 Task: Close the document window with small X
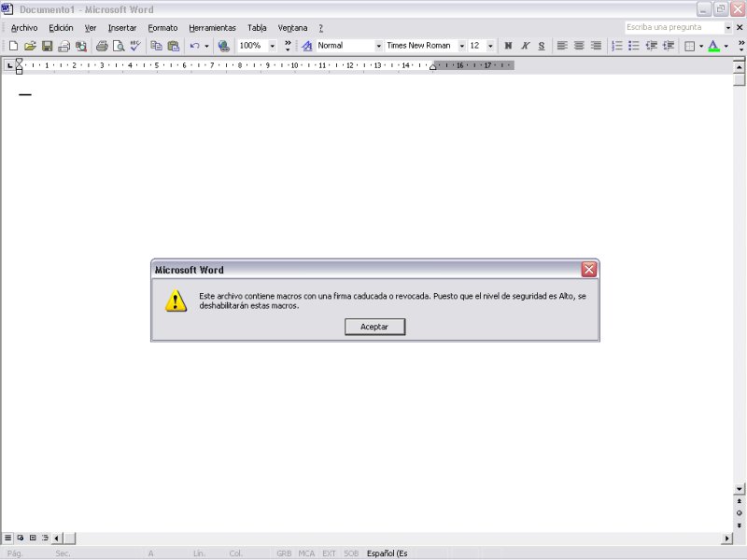click(x=740, y=28)
